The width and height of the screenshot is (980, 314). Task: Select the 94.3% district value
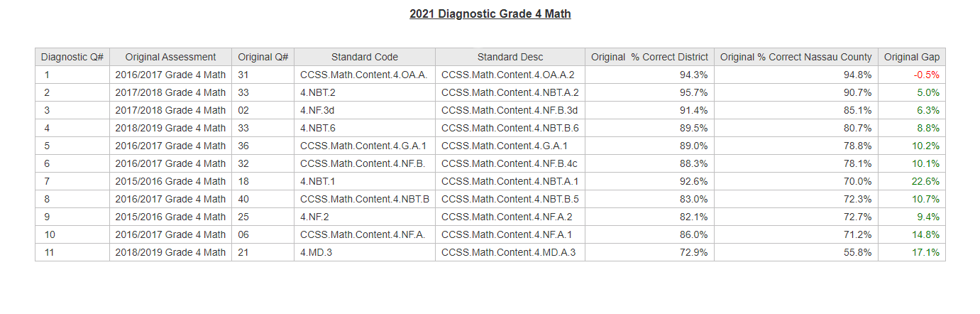point(693,75)
